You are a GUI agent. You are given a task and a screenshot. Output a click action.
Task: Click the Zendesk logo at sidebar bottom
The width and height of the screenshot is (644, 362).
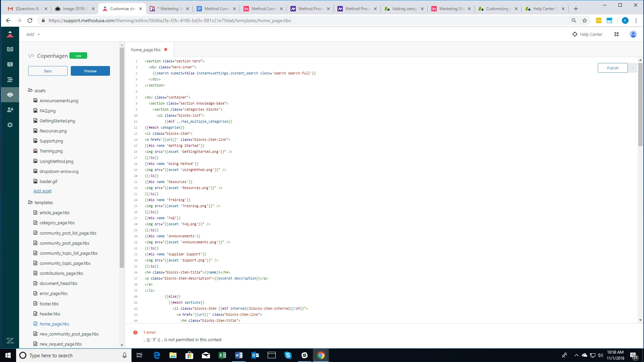[x=10, y=341]
